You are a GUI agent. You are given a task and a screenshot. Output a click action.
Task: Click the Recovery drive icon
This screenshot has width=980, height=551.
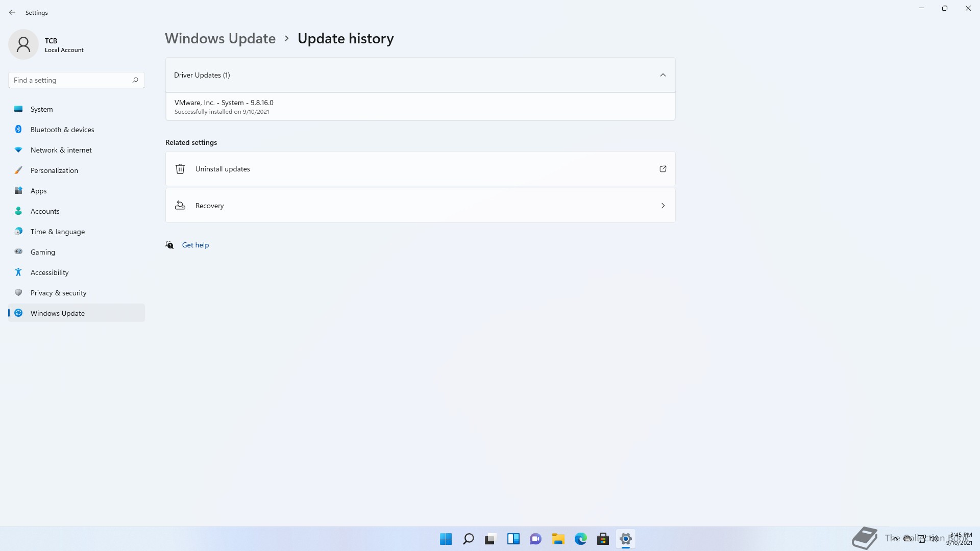(x=180, y=206)
